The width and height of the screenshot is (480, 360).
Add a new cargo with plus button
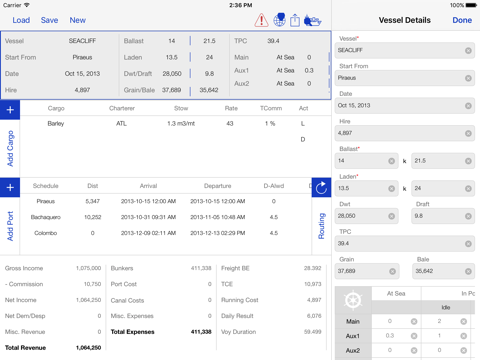[x=10, y=110]
